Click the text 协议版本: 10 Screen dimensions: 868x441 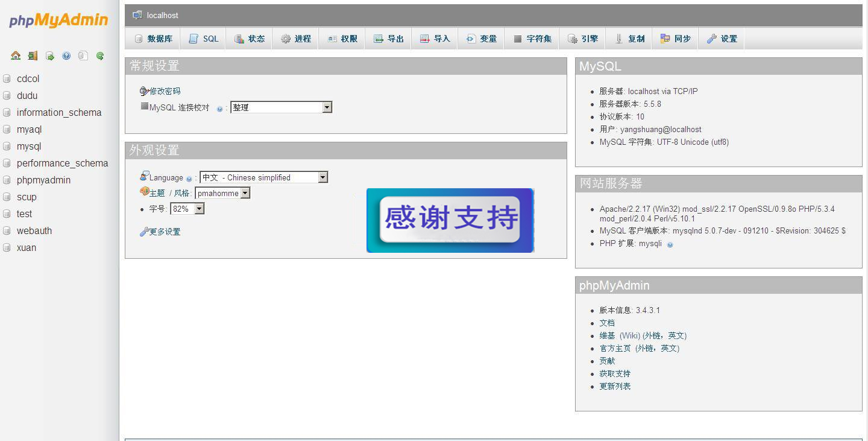[x=621, y=116]
